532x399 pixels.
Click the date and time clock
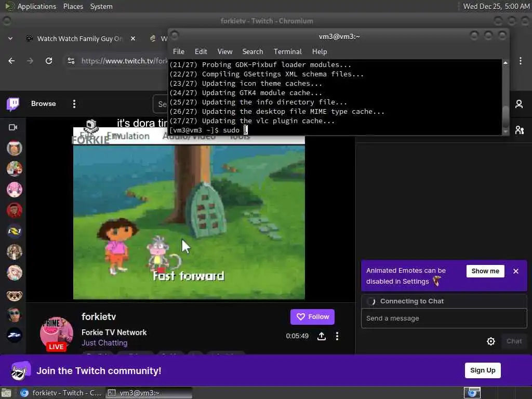pyautogui.click(x=496, y=6)
